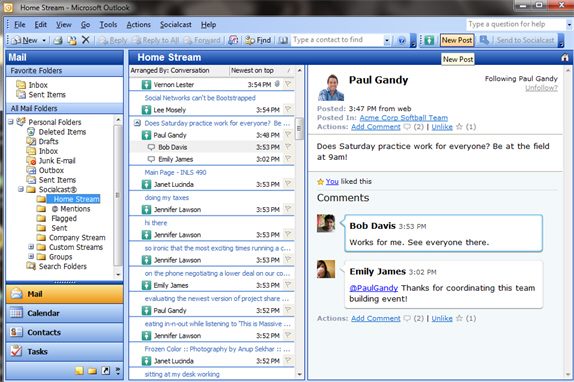The height and width of the screenshot is (382, 574).
Task: Collapse the Personal Folders tree
Action: pos(11,122)
